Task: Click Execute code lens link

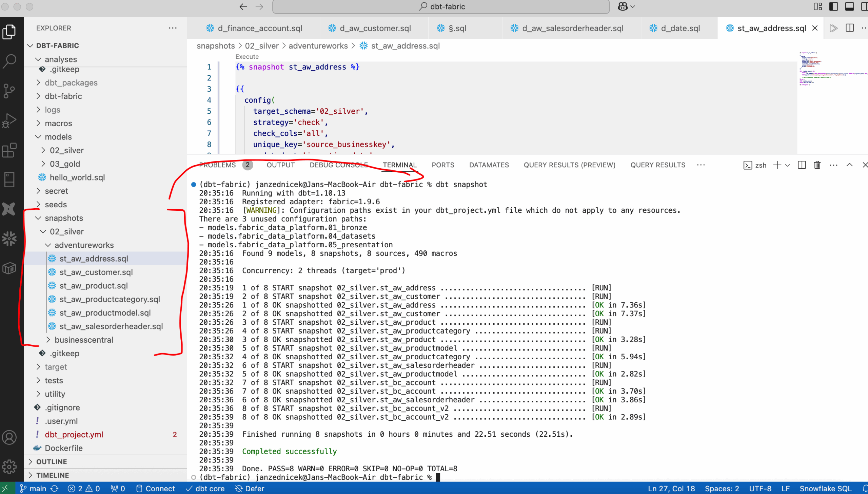Action: [247, 57]
